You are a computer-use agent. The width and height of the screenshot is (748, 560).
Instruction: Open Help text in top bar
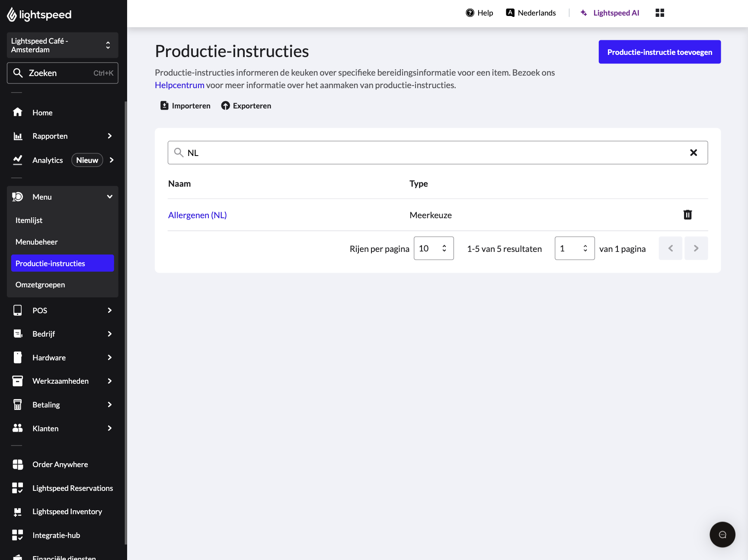485,13
